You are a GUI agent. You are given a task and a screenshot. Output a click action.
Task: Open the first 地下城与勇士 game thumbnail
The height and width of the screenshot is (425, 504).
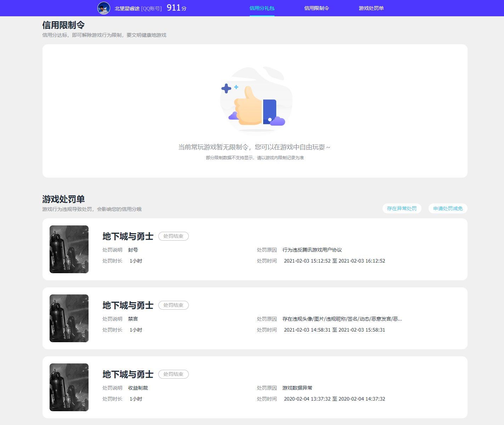click(69, 249)
